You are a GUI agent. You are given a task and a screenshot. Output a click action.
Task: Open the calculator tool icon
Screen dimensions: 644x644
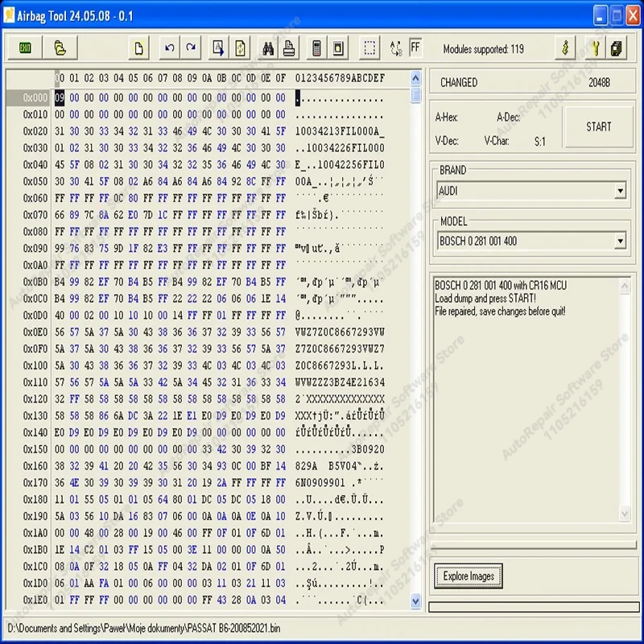point(317,48)
